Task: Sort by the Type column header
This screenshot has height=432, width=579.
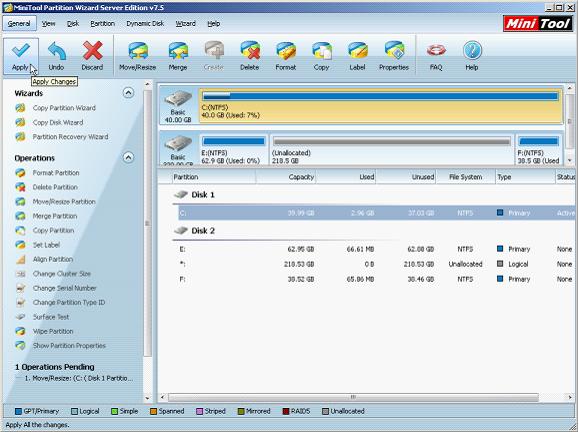Action: coord(525,177)
